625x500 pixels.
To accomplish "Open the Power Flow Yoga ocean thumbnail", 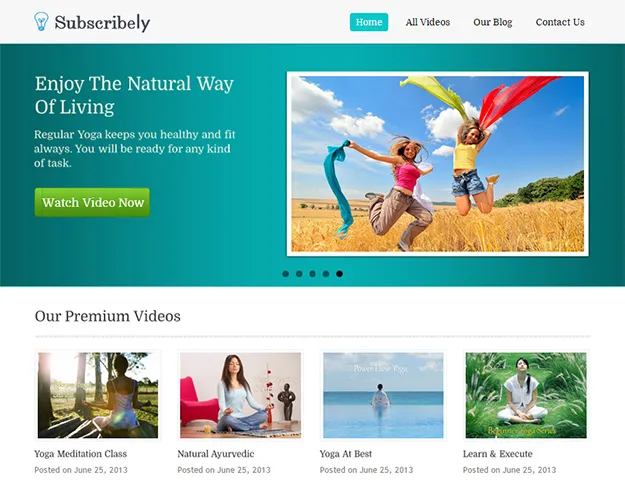I will click(383, 395).
